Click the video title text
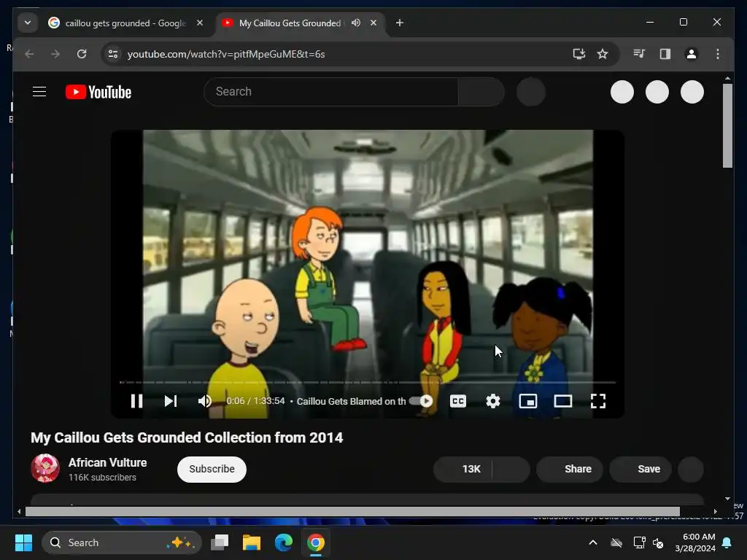The width and height of the screenshot is (747, 560). pos(187,437)
